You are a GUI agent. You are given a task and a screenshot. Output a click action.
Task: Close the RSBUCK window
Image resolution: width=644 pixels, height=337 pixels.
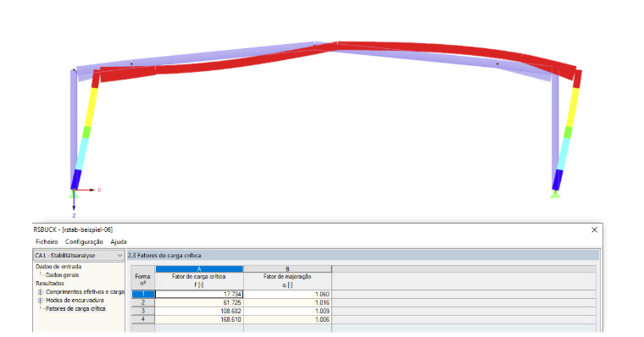[594, 229]
